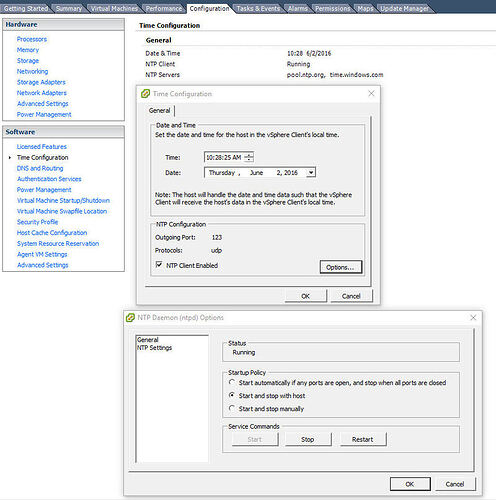
Task: Select Start and stop with host
Action: [232, 395]
